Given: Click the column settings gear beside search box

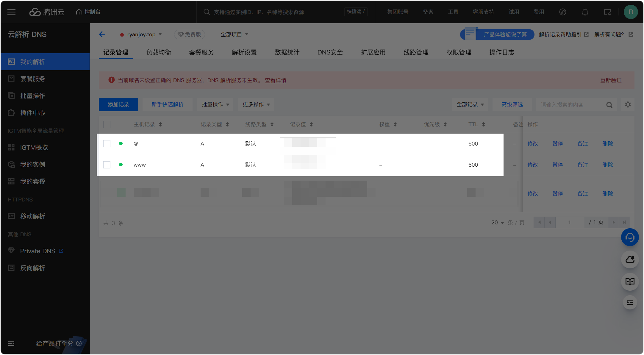Looking at the screenshot, I should click(628, 104).
